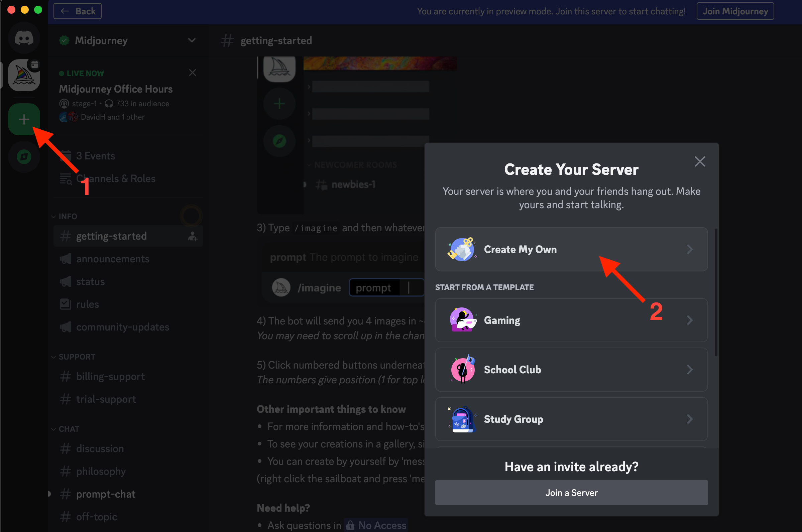The width and height of the screenshot is (802, 532).
Task: Click the Back button in preview bar
Action: (77, 11)
